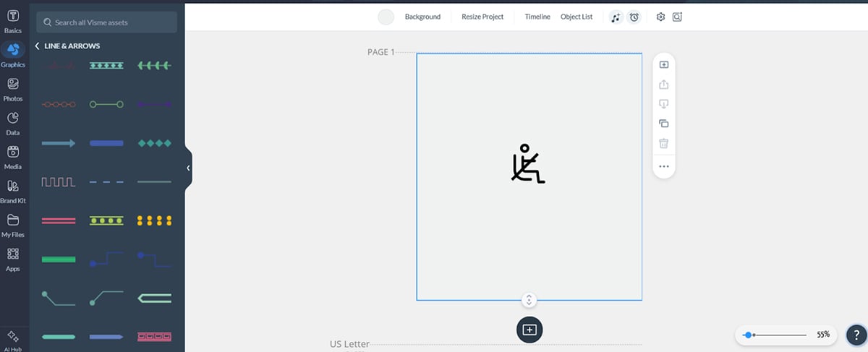Image resolution: width=868 pixels, height=352 pixels.
Task: Collapse the left assets panel
Action: pyautogui.click(x=188, y=168)
